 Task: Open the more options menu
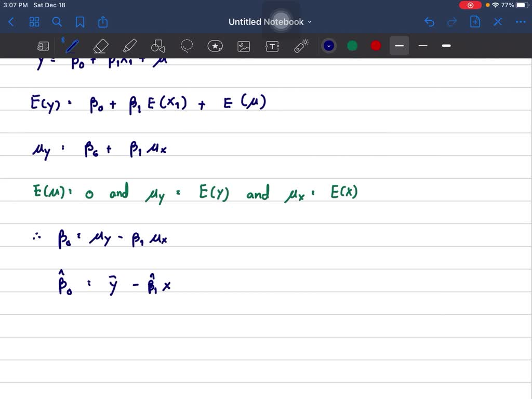[521, 22]
